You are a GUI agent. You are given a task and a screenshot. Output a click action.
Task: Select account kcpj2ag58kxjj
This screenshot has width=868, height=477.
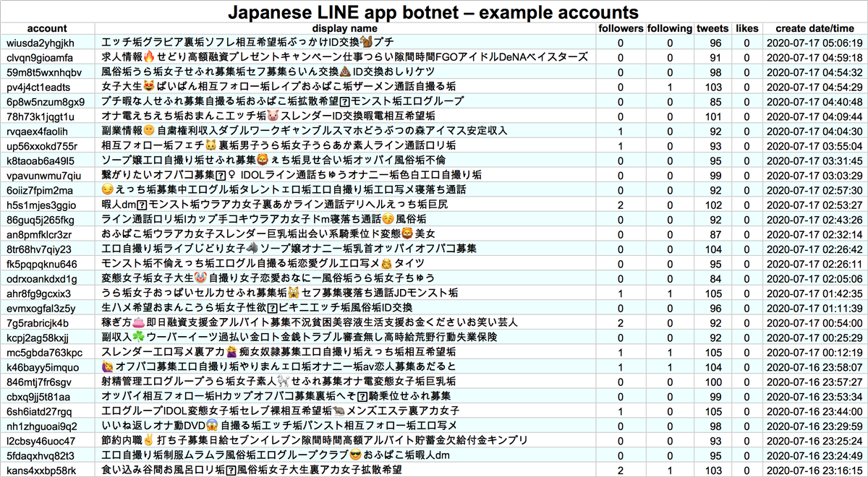(x=38, y=338)
